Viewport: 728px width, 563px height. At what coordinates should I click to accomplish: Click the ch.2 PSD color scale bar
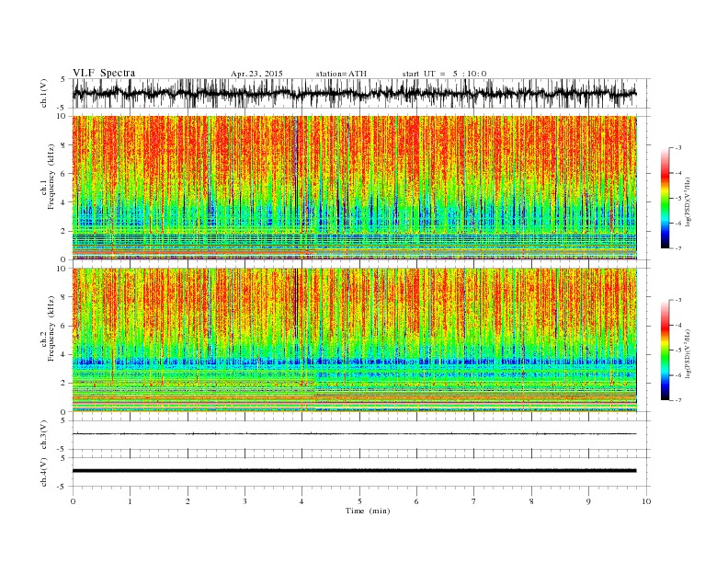(665, 350)
